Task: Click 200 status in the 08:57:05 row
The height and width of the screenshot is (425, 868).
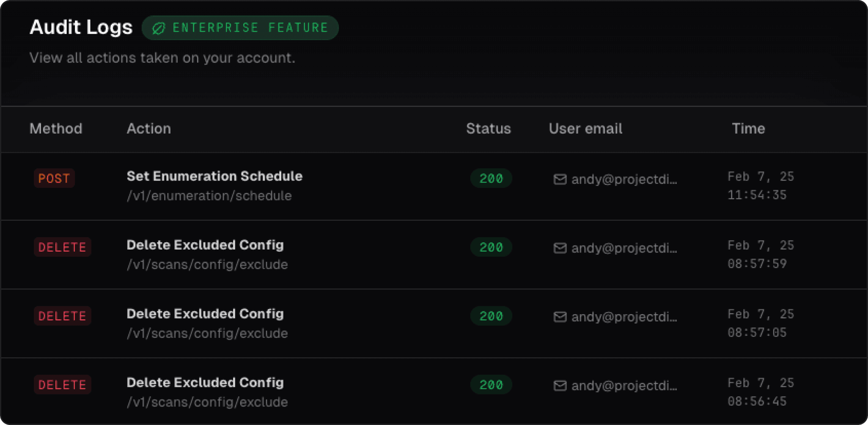Action: pyautogui.click(x=491, y=316)
